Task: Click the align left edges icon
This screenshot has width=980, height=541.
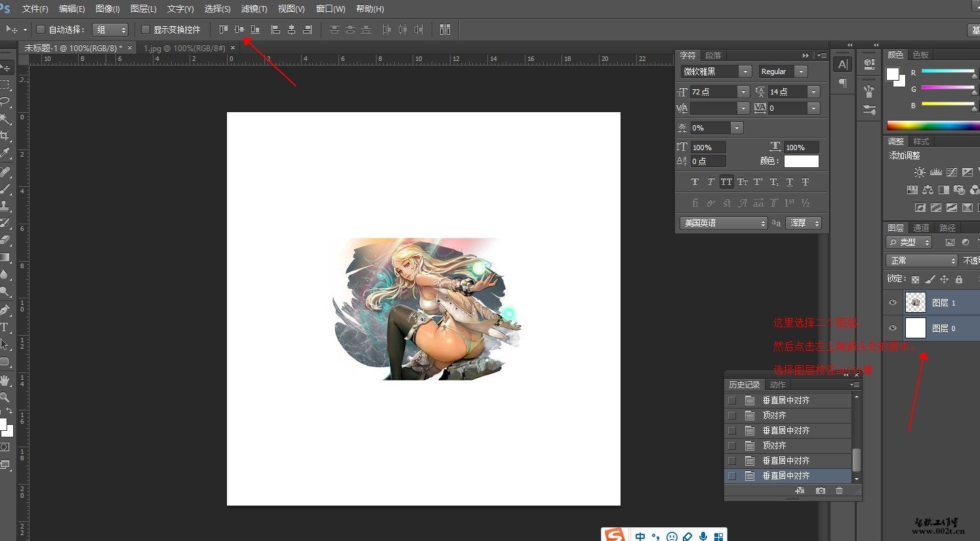Action: (276, 30)
